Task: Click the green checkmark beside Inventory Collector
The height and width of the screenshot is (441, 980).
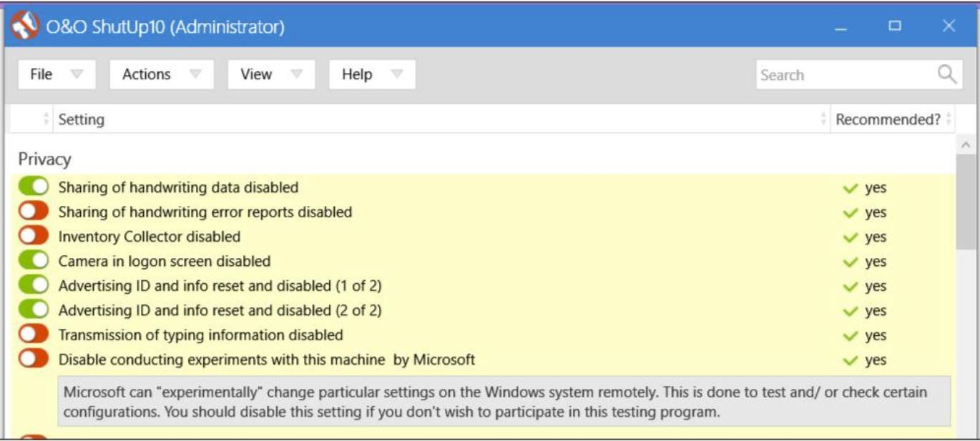Action: [x=850, y=237]
